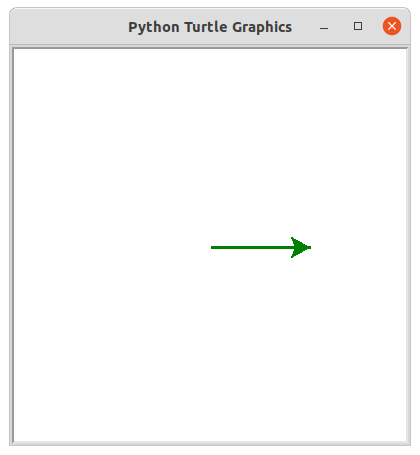This screenshot has height=455, width=420.
Task: Click the word Graphics in the title bar
Action: 262,27
